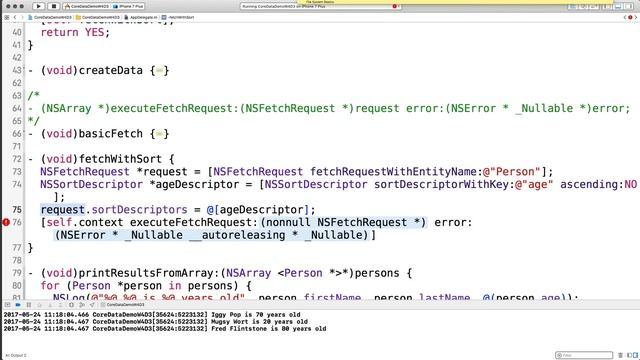Screen dimensions: 640x360
Task: Click the Mugsy Wort console log line
Action: [x=156, y=322]
